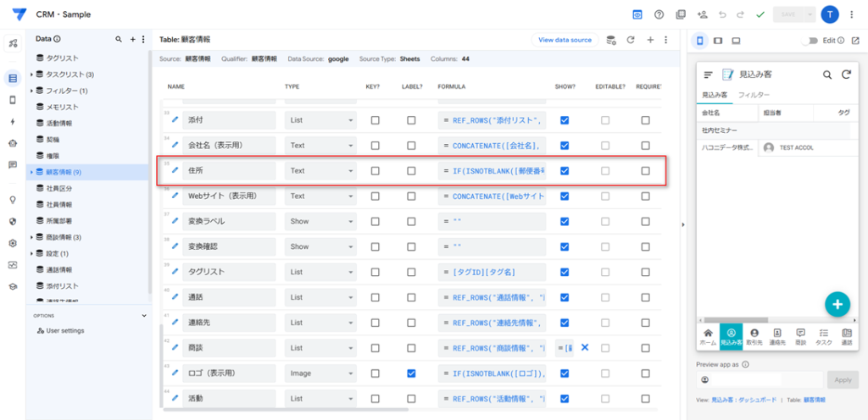Add new data with the plus icon
Viewport: 868px width, 420px height.
pos(132,39)
